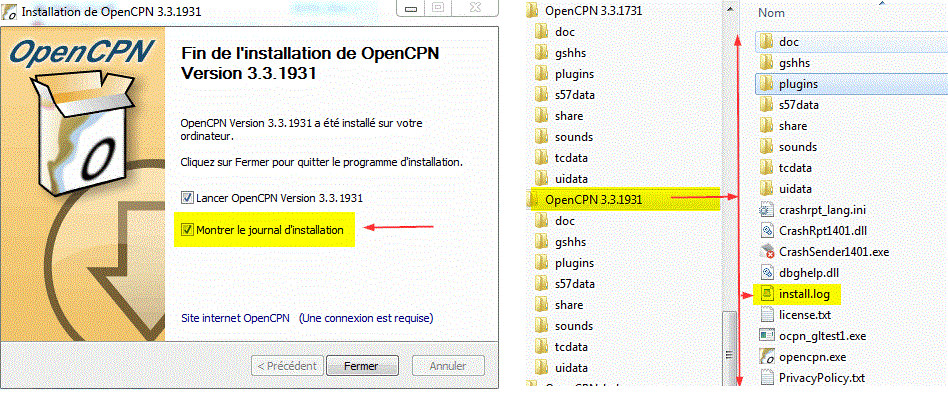Click the ocpn_gltest1.exe icon
Viewport: 948px width, 394px height.
[x=767, y=336]
